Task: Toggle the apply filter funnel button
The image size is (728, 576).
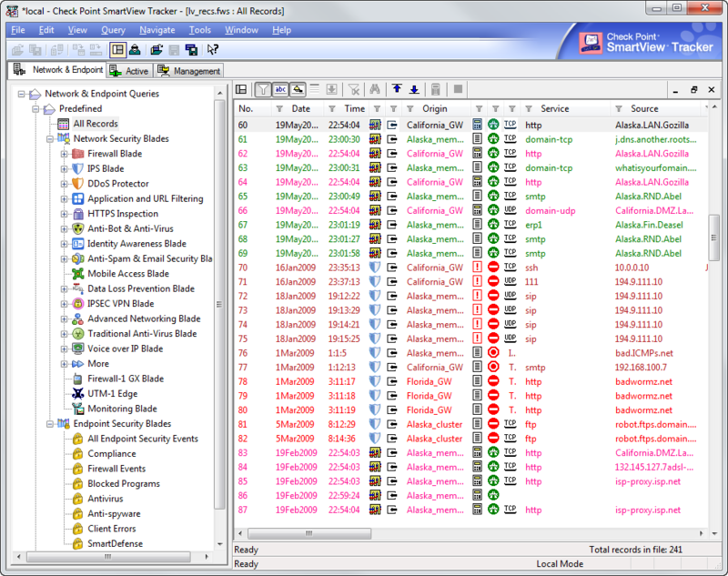Action: click(263, 89)
